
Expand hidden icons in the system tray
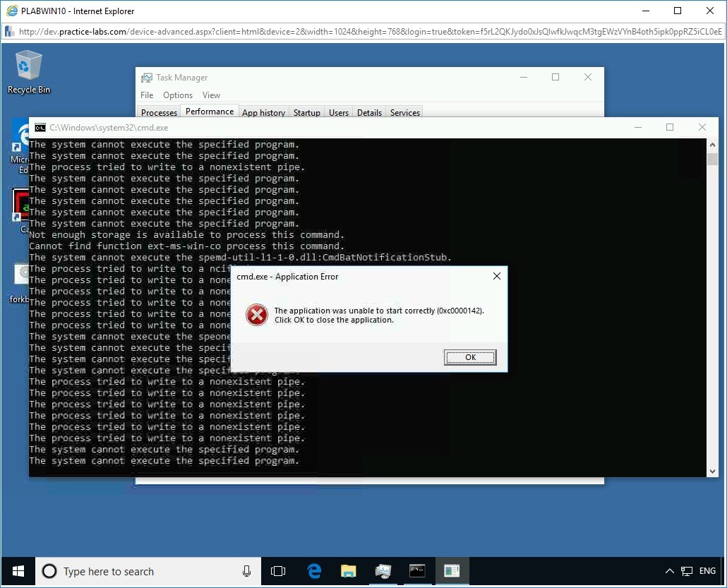[x=668, y=571]
